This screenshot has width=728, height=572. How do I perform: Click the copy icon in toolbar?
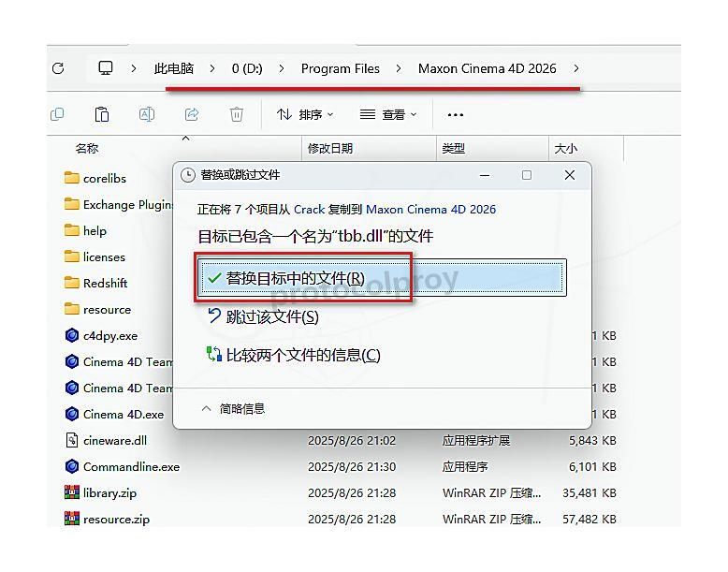[x=57, y=114]
